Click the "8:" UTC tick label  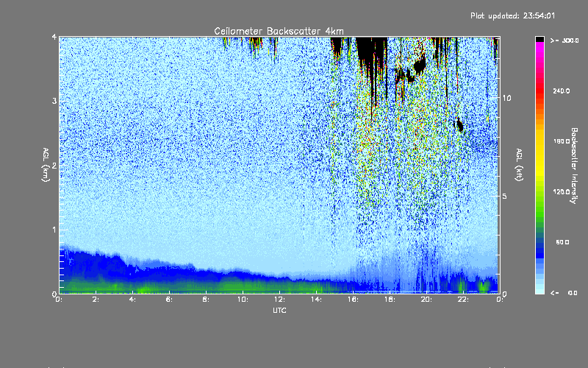206,300
